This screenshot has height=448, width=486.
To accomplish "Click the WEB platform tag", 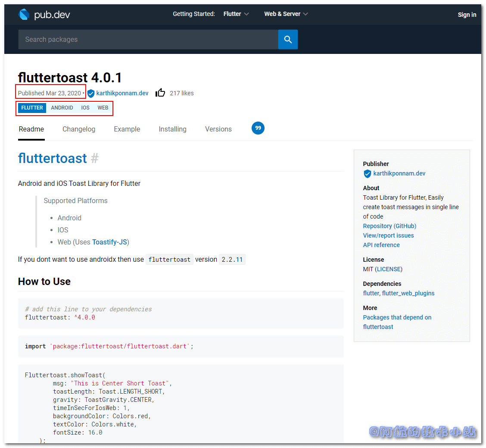I will [103, 108].
